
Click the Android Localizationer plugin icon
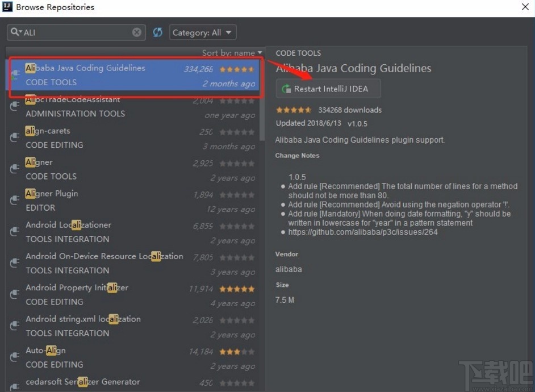point(14,231)
